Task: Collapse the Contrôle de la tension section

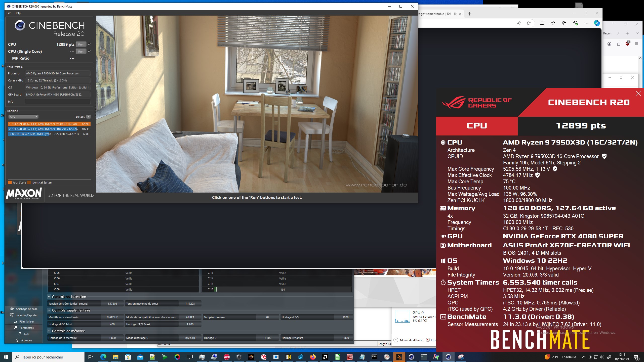Action: point(49,297)
